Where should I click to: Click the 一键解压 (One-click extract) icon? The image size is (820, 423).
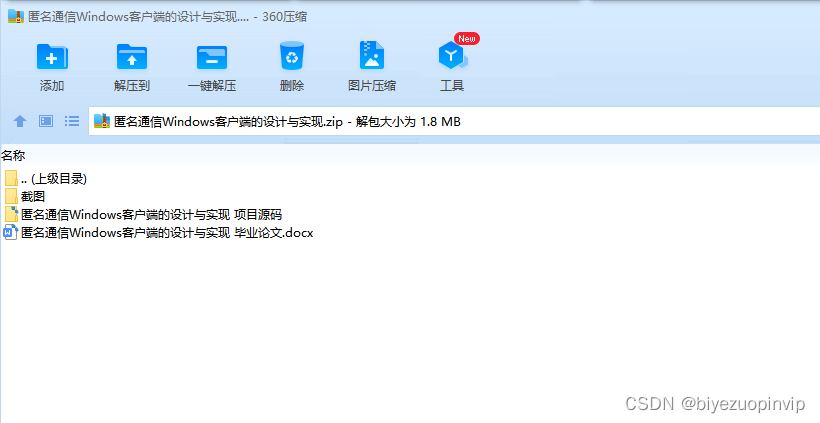tap(212, 58)
